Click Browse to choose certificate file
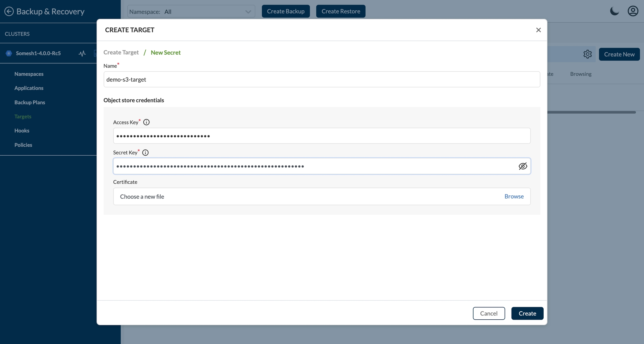Screen dimensions: 644x344 point(514,196)
